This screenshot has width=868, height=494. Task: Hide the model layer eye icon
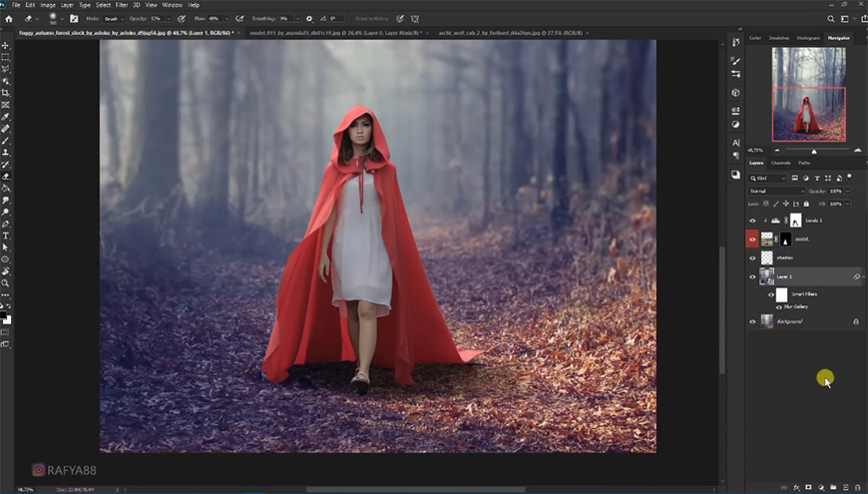click(x=752, y=240)
